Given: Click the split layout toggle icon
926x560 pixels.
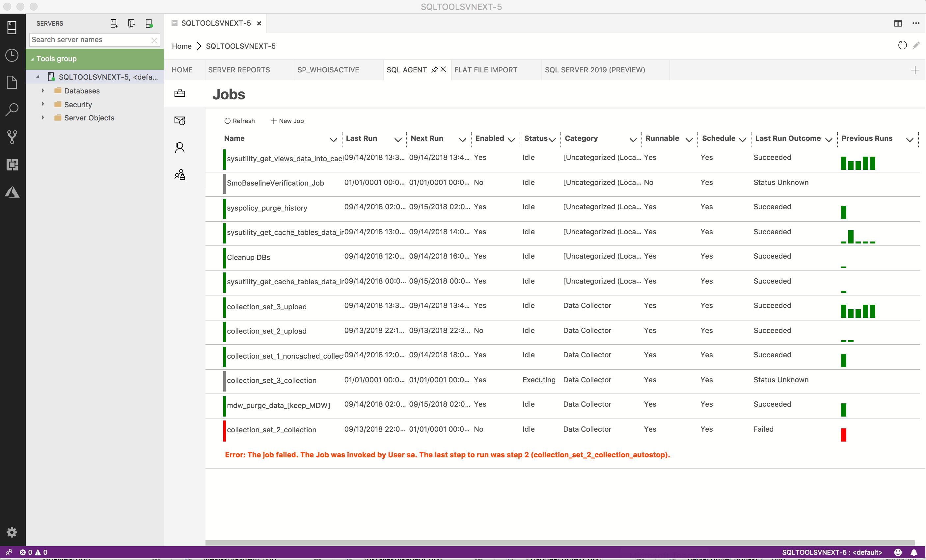Looking at the screenshot, I should tap(898, 22).
